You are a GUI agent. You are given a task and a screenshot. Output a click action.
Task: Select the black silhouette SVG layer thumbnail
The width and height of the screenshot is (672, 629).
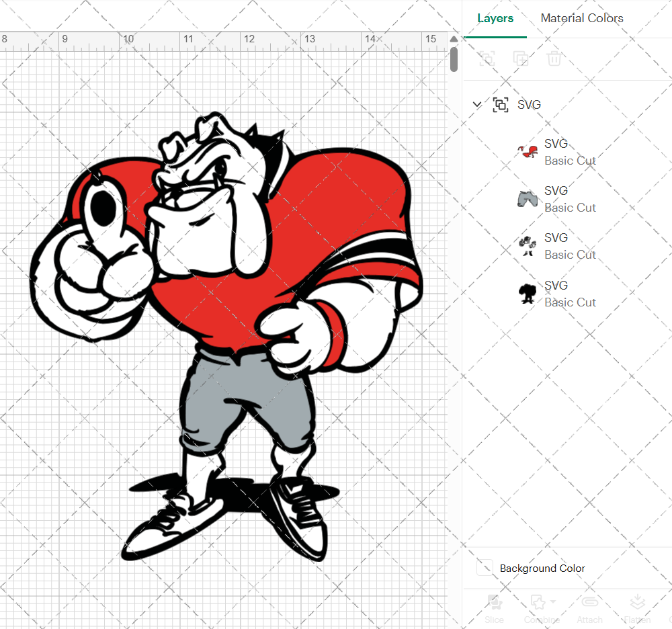click(x=528, y=294)
